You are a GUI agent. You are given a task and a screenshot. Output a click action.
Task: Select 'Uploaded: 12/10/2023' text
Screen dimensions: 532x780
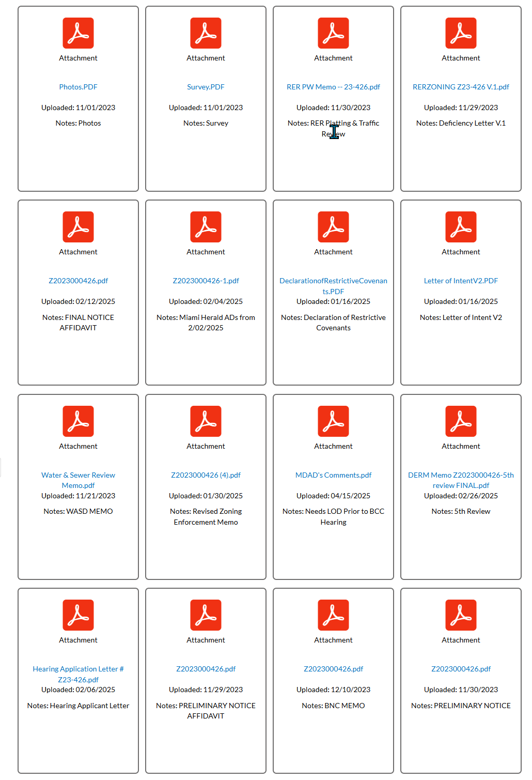point(333,690)
